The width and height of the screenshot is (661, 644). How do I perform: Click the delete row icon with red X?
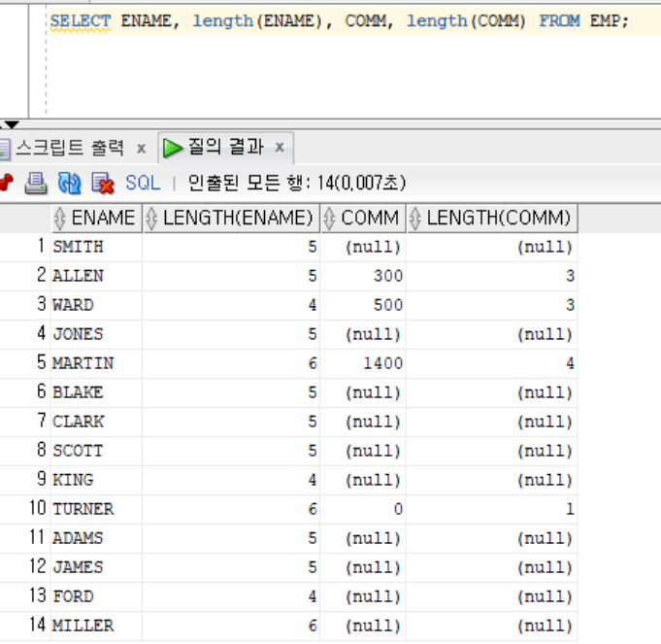pyautogui.click(x=103, y=183)
